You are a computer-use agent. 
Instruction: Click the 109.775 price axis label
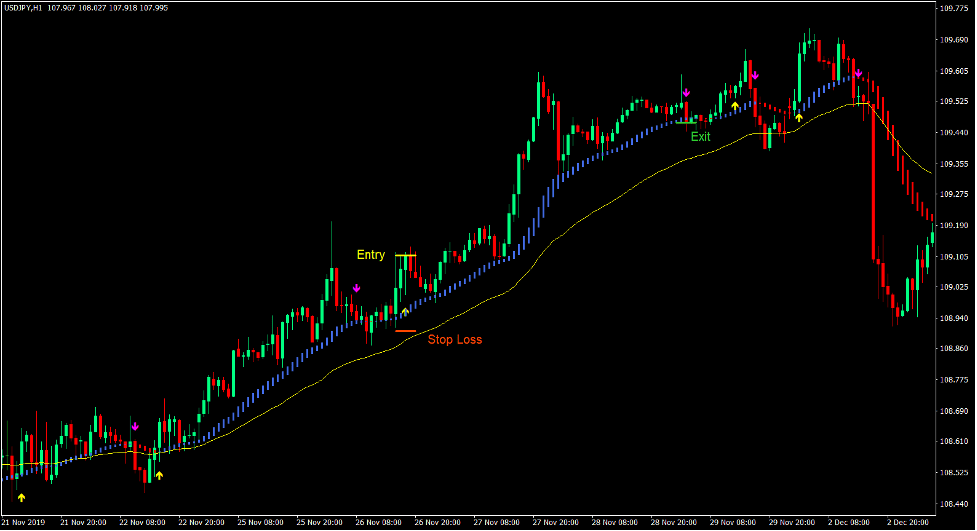click(x=954, y=9)
